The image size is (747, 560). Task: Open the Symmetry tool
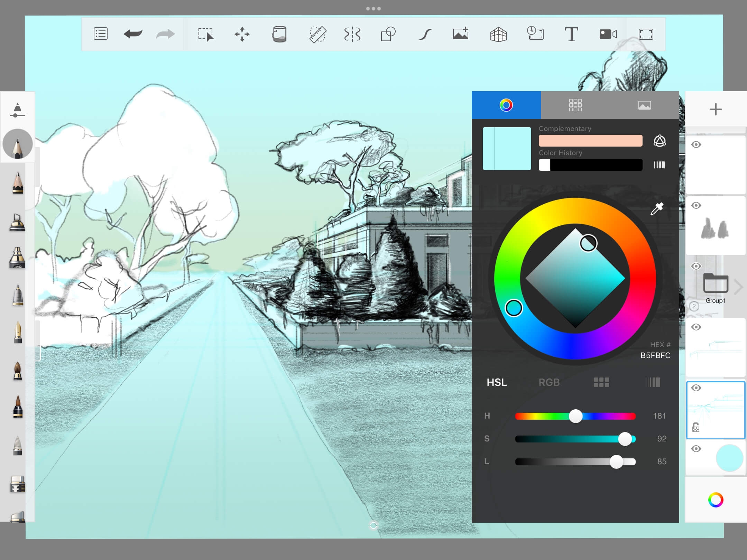(x=352, y=34)
